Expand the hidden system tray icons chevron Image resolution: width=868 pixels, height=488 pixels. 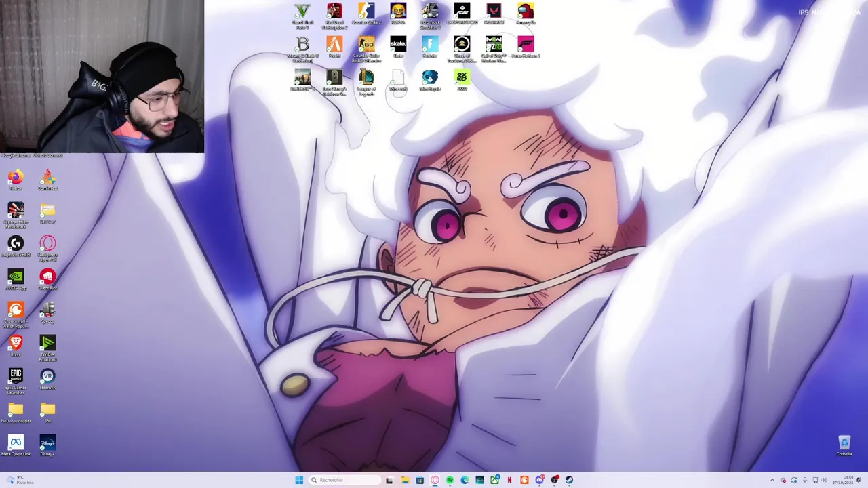[772, 480]
